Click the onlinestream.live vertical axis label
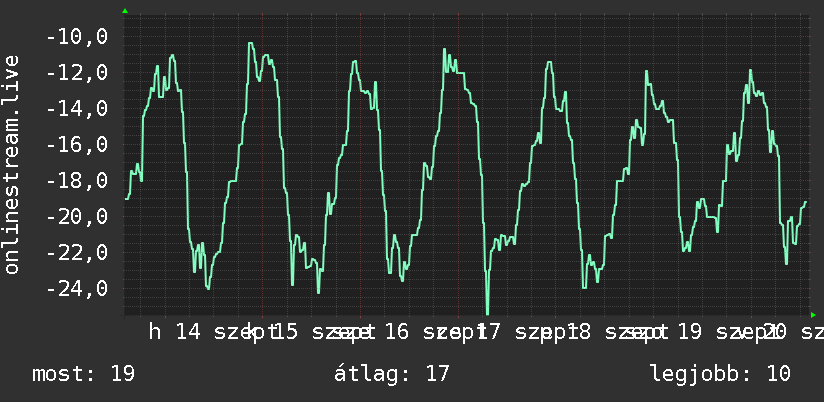 11,164
